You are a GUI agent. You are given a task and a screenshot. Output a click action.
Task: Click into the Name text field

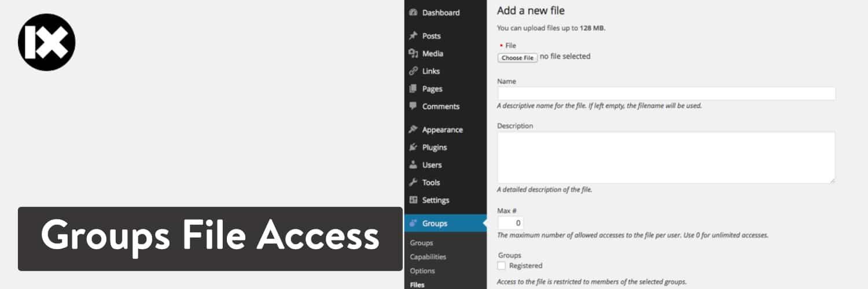666,94
